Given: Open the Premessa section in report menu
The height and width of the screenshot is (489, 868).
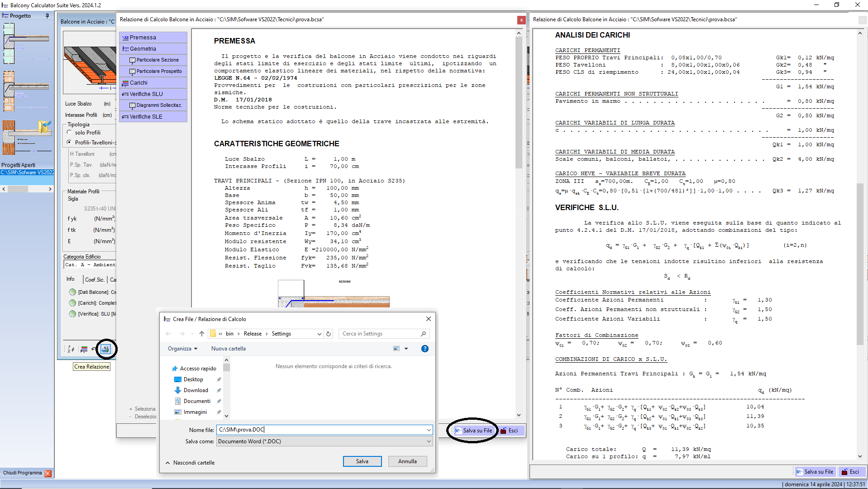Looking at the screenshot, I should click(x=153, y=38).
